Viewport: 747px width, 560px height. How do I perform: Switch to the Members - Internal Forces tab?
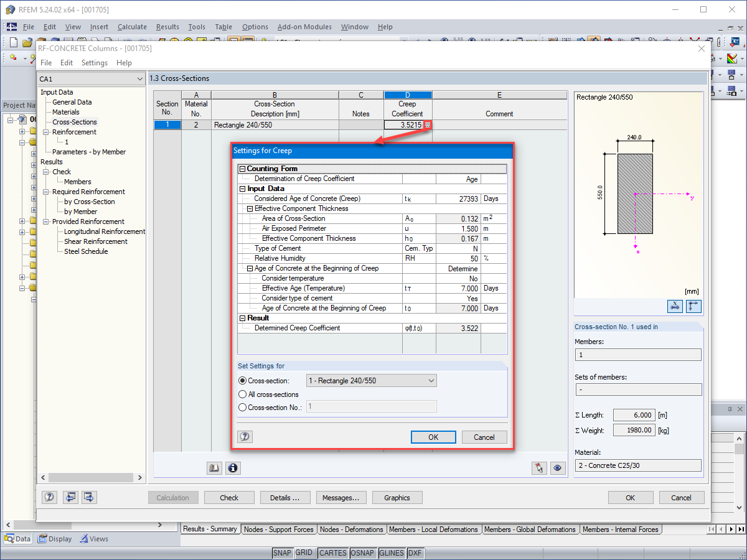tap(621, 529)
